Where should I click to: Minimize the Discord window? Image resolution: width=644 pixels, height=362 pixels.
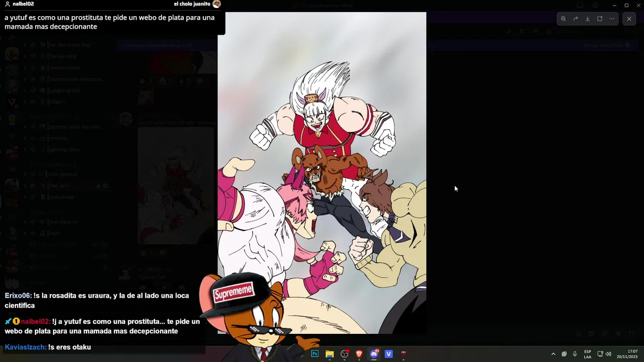(x=614, y=5)
